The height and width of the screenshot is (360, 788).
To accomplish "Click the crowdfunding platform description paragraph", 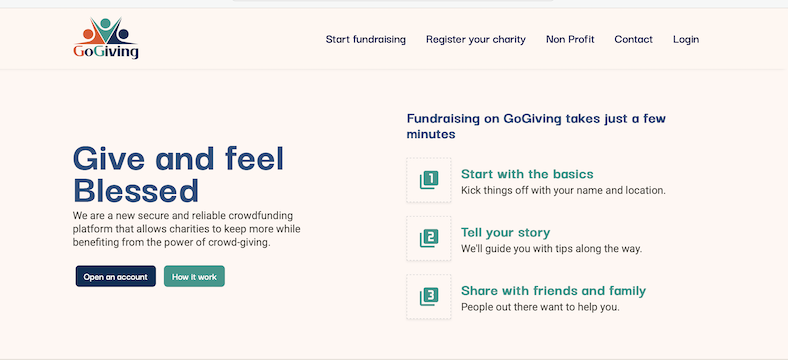I will [x=186, y=229].
